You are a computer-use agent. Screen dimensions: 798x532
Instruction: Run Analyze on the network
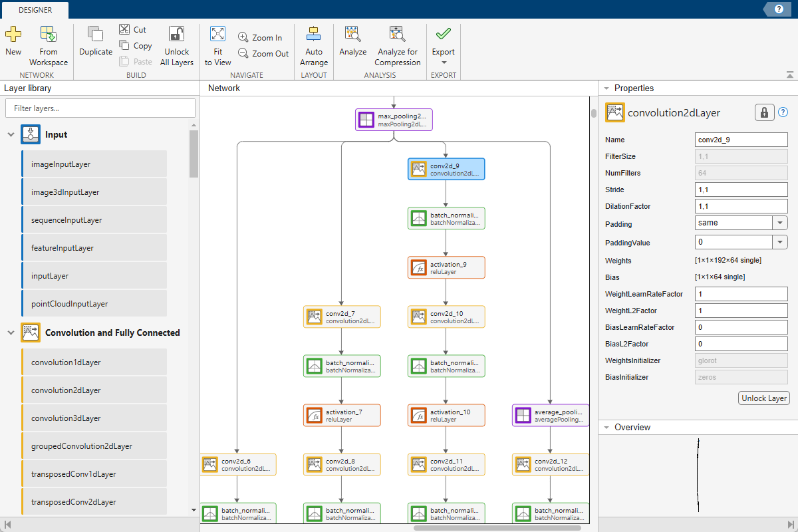click(x=352, y=41)
